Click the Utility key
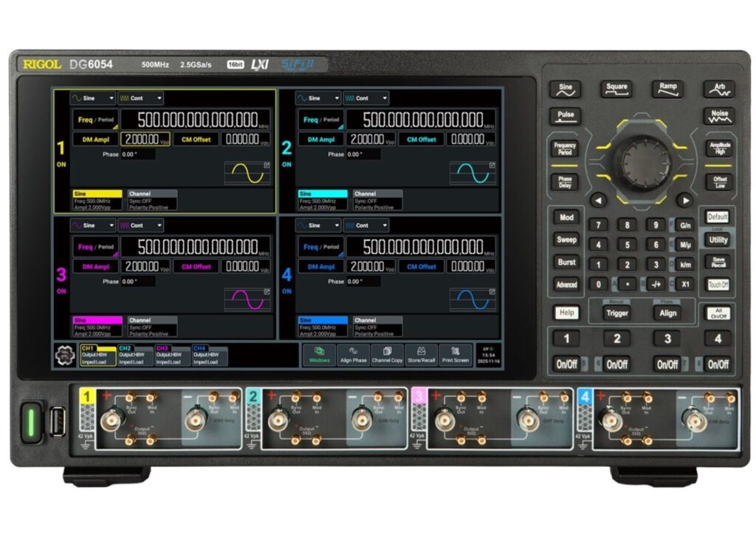 click(x=718, y=239)
